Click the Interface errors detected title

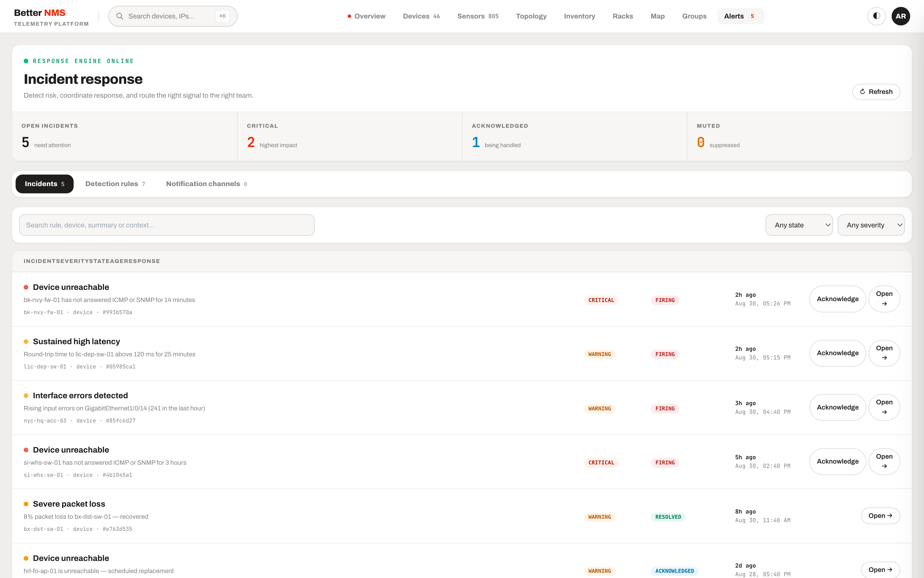pyautogui.click(x=80, y=396)
